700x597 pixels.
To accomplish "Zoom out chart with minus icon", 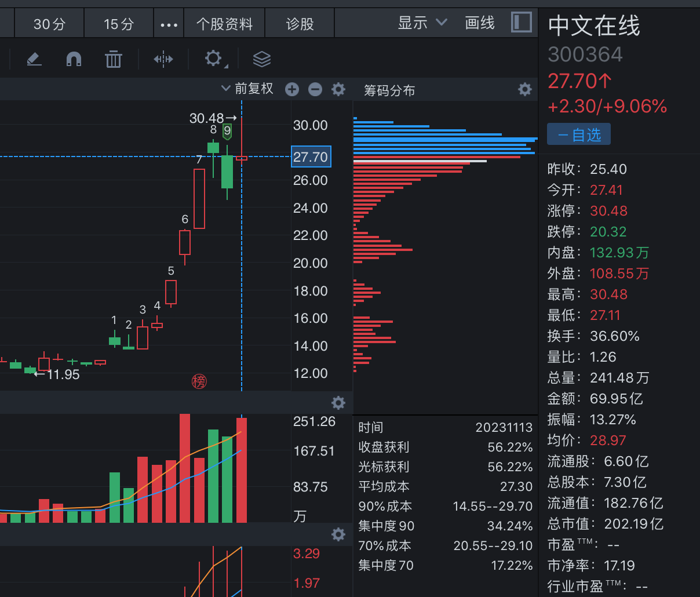I will click(315, 89).
